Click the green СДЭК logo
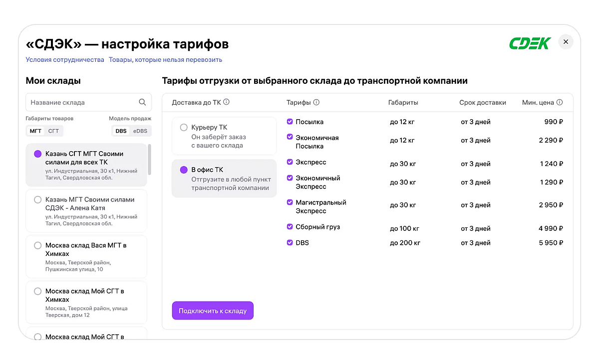The width and height of the screenshot is (599, 364). click(529, 43)
